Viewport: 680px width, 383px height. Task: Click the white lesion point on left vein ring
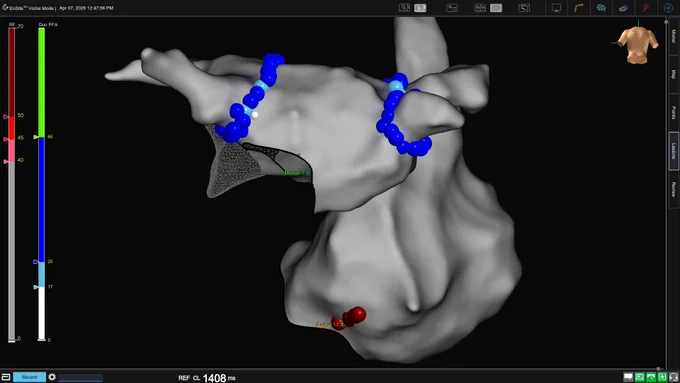click(x=255, y=115)
